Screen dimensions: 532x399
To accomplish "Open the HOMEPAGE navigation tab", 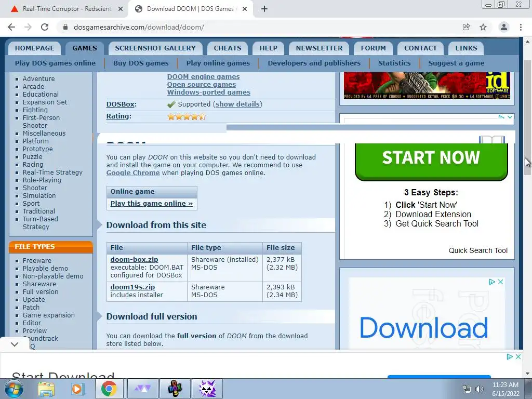I will pyautogui.click(x=35, y=48).
